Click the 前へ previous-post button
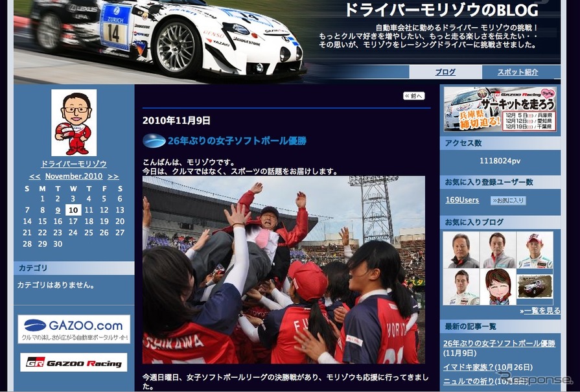Screen dimensions: 580x392 pos(414,96)
